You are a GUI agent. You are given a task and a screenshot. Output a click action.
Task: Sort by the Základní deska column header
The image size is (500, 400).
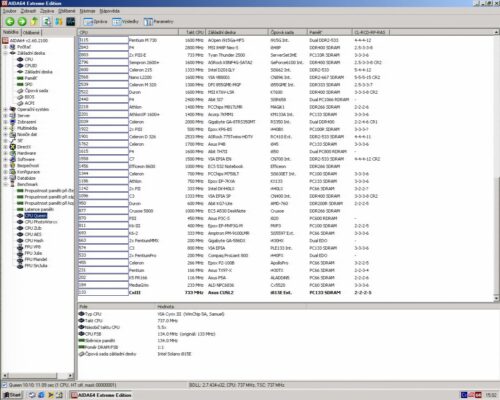[237, 32]
